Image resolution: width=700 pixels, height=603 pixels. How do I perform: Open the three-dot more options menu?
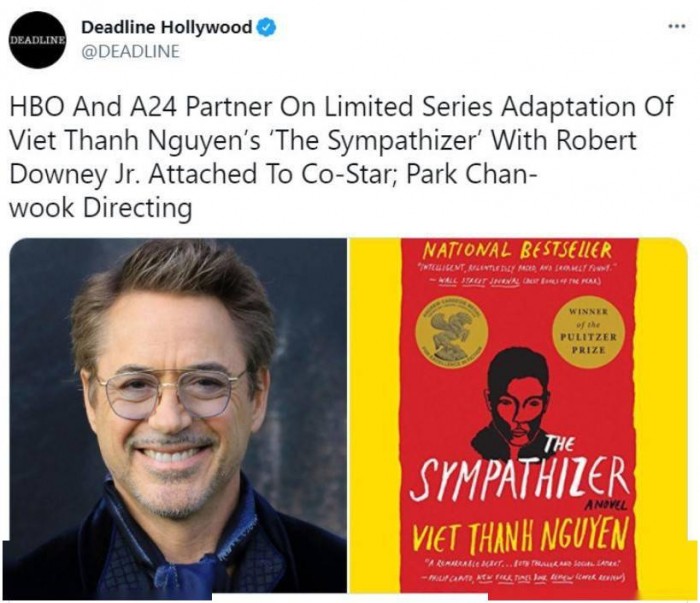(676, 27)
